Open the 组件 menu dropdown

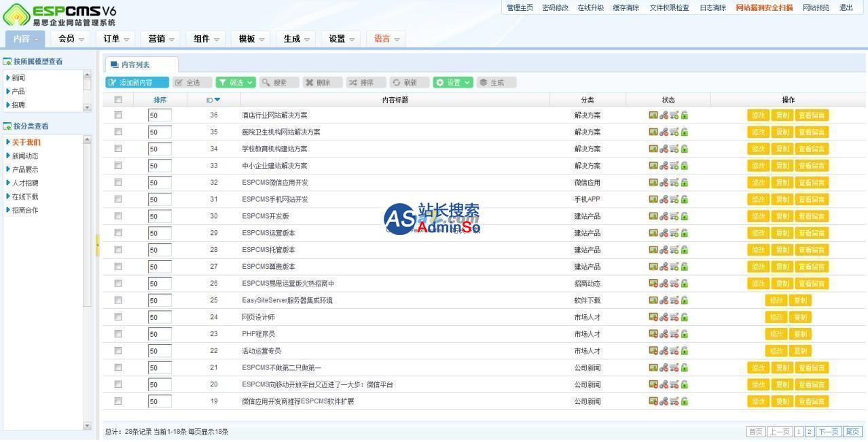pyautogui.click(x=206, y=39)
